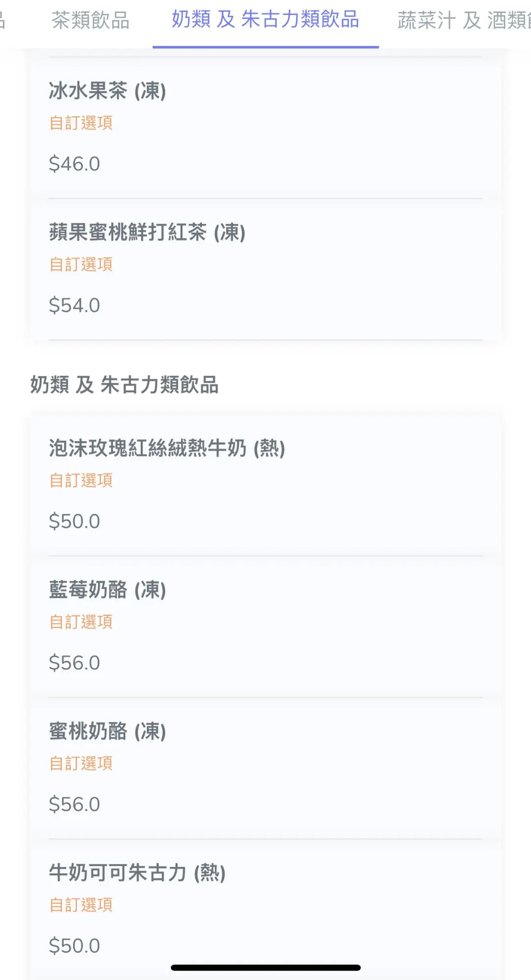This screenshot has height=980, width=531.
Task: Choose the 藍莓奶酪 (凍) drink
Action: [x=108, y=590]
